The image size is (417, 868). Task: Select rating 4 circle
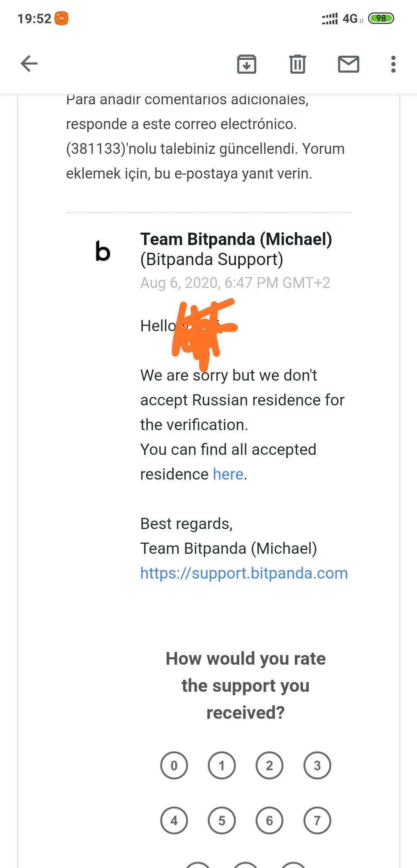tap(174, 820)
